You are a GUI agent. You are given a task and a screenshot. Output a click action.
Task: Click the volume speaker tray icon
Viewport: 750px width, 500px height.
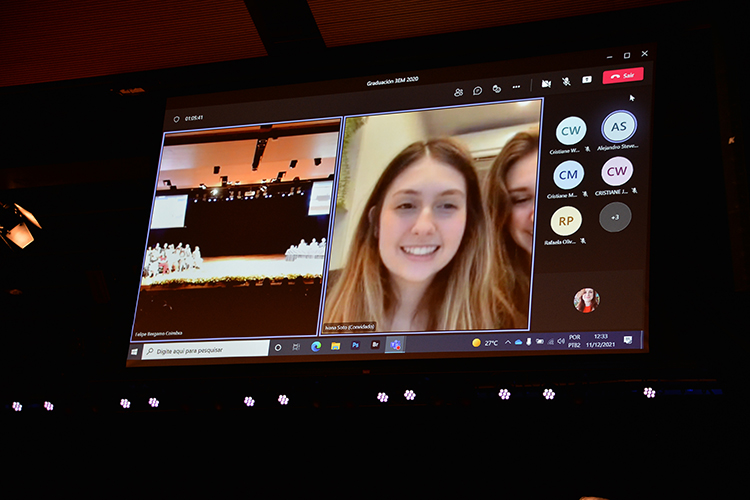pos(561,341)
